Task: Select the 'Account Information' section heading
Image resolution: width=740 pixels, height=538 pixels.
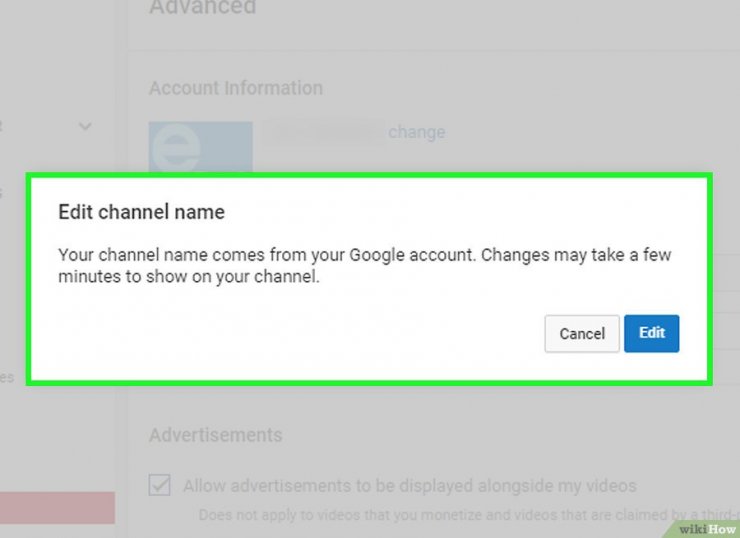Action: click(x=235, y=88)
